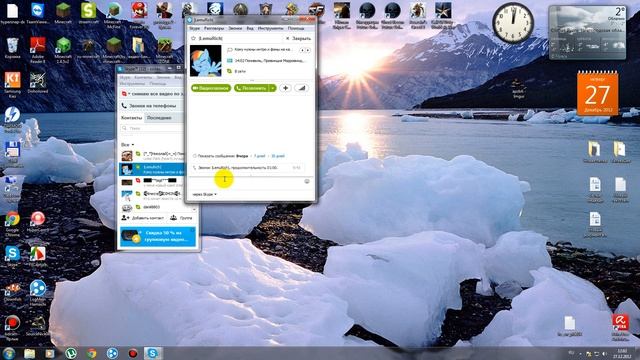The width and height of the screenshot is (640, 360).
Task: Click the analog clock desktop gadget
Action: 513,23
